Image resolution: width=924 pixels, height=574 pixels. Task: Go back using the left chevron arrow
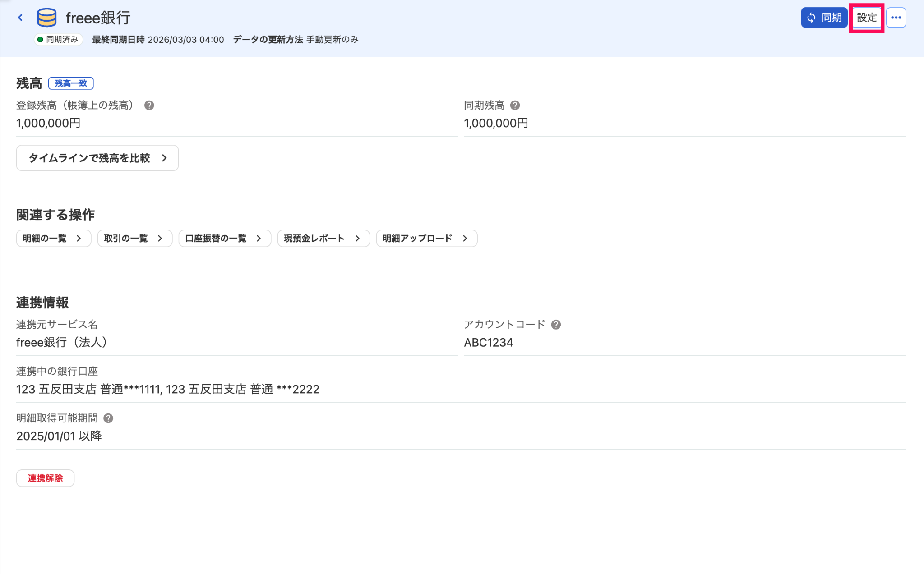(20, 18)
